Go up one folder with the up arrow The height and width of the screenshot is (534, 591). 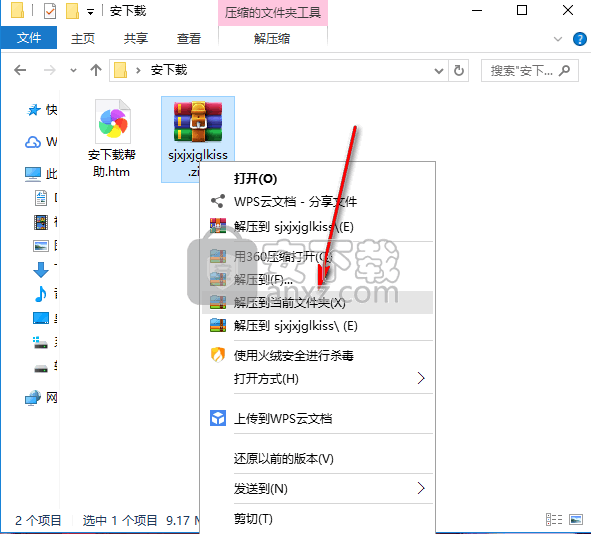(96, 70)
